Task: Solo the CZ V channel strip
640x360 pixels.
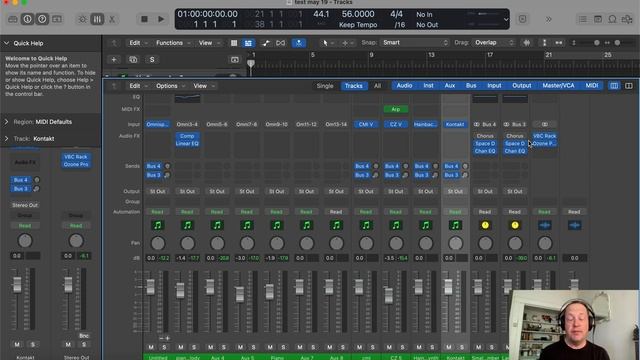Action: pyautogui.click(x=402, y=347)
